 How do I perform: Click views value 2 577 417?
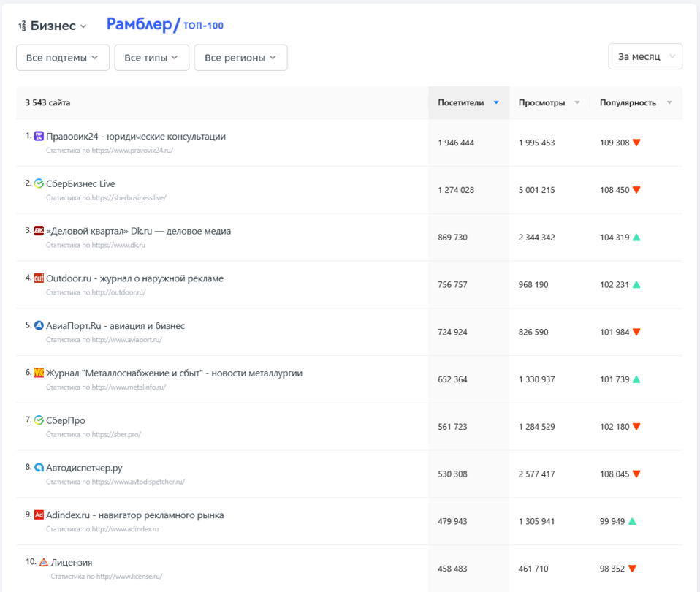536,474
